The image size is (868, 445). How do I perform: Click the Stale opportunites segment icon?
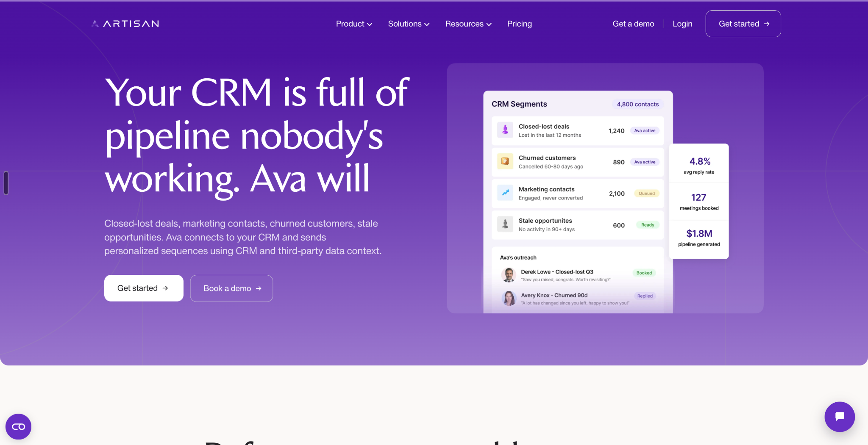click(x=505, y=224)
